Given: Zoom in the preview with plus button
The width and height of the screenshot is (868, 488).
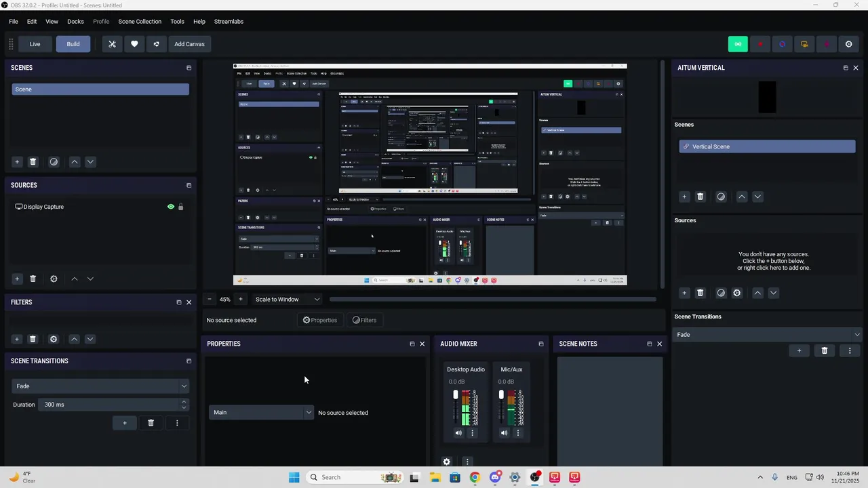Looking at the screenshot, I should point(240,299).
